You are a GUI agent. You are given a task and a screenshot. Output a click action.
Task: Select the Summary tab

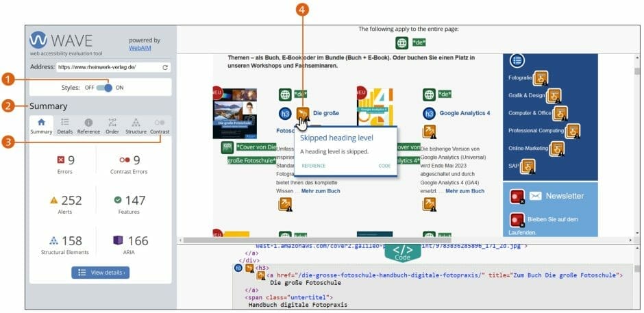click(x=41, y=127)
